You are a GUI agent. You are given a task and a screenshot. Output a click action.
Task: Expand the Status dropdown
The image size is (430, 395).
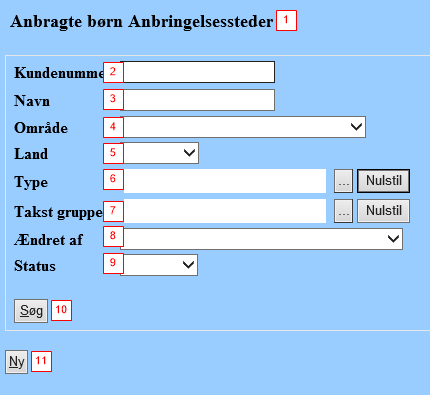coord(159,265)
